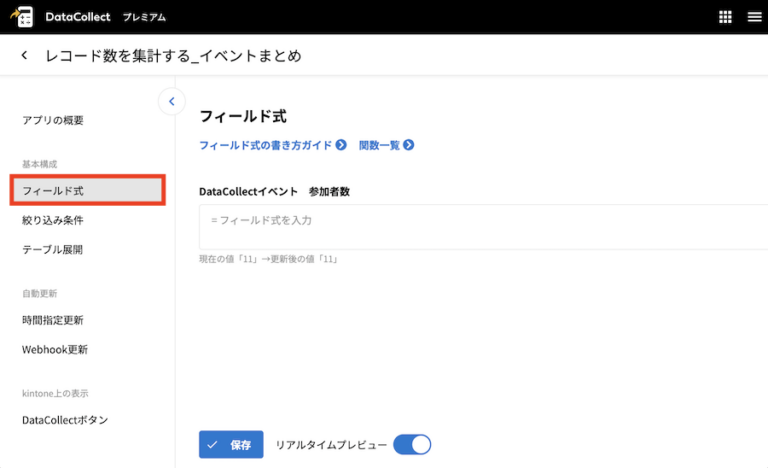Screen dimensions: 768x468
Task: Toggle the リアルタイムプレビュー switch
Action: (412, 444)
